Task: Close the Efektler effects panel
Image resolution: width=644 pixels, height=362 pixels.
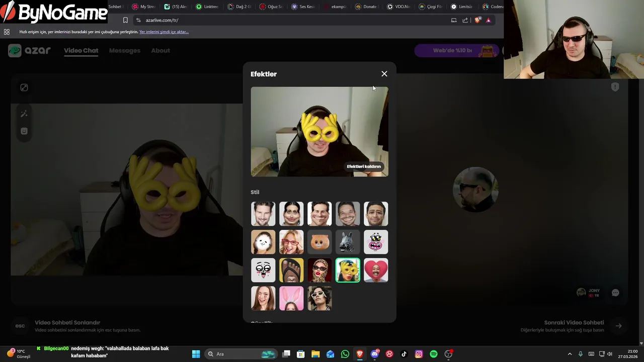Action: [384, 74]
